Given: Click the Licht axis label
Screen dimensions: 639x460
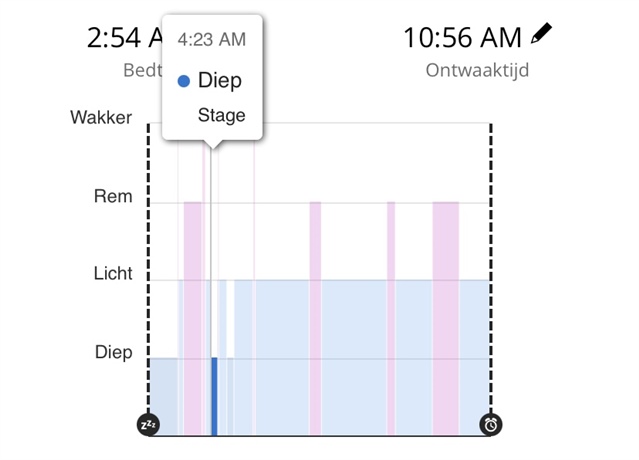Looking at the screenshot, I should (113, 273).
